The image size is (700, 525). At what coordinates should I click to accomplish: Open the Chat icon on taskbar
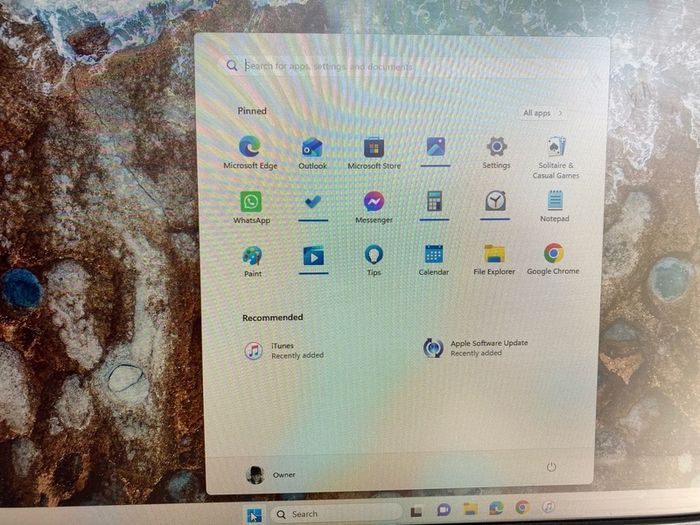click(x=443, y=509)
